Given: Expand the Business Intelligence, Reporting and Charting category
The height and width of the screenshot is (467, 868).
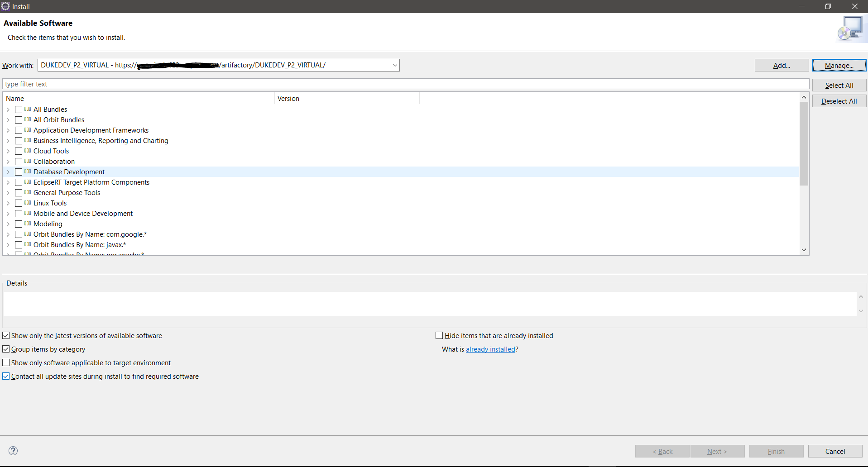Looking at the screenshot, I should [8, 141].
